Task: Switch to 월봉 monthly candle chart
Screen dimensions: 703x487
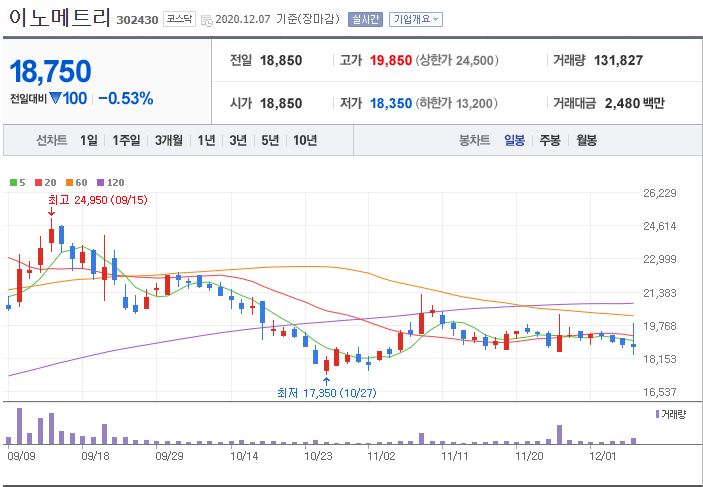Action: pos(586,140)
